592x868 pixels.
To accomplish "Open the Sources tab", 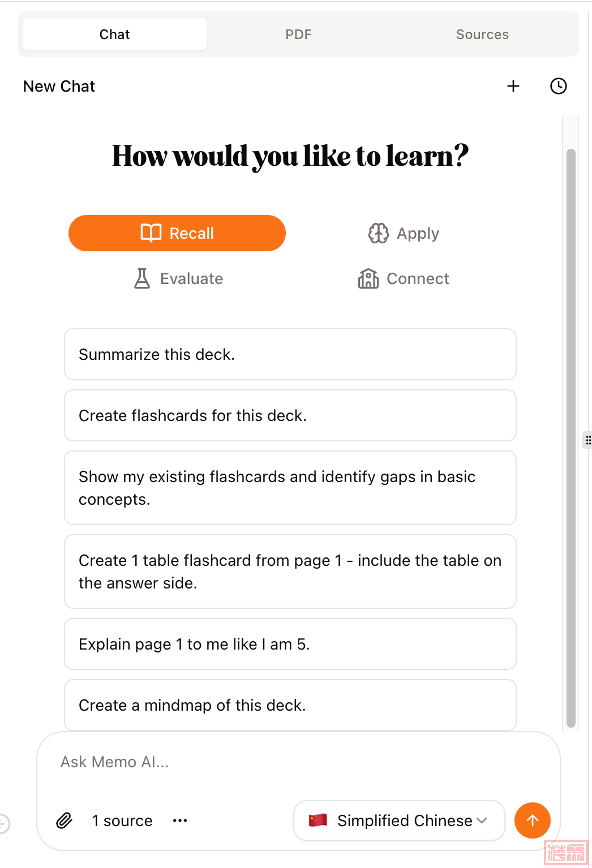I will [x=482, y=35].
